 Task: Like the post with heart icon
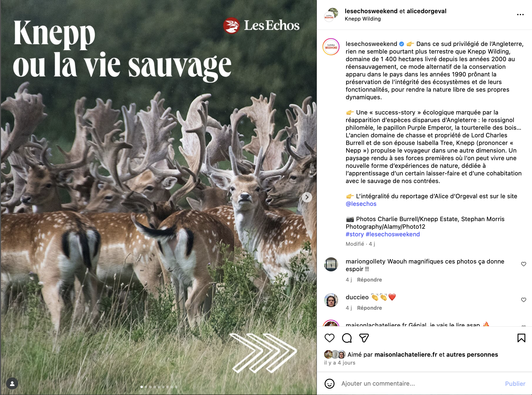[329, 338]
